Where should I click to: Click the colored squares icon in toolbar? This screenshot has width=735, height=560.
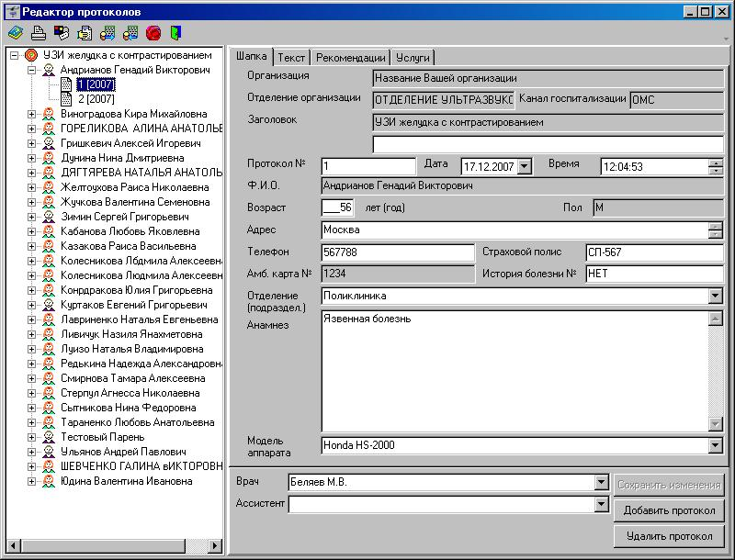coord(62,33)
